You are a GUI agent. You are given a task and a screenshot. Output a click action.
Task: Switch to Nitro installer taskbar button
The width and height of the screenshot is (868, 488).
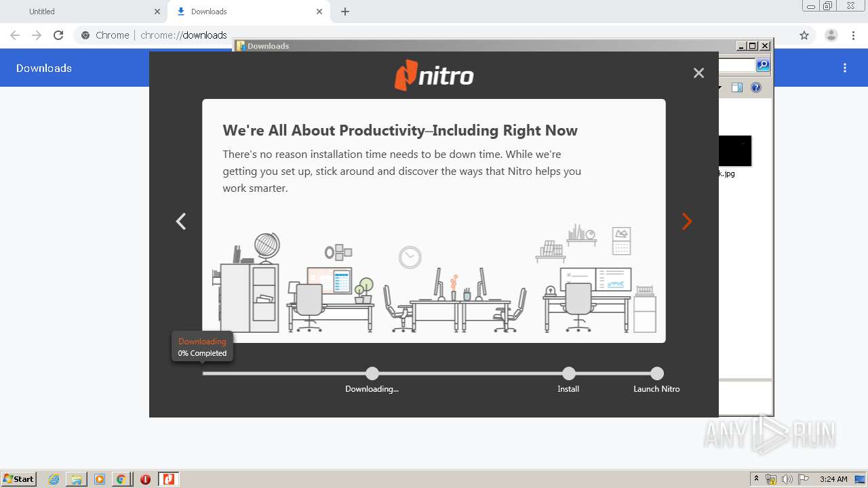tap(168, 479)
